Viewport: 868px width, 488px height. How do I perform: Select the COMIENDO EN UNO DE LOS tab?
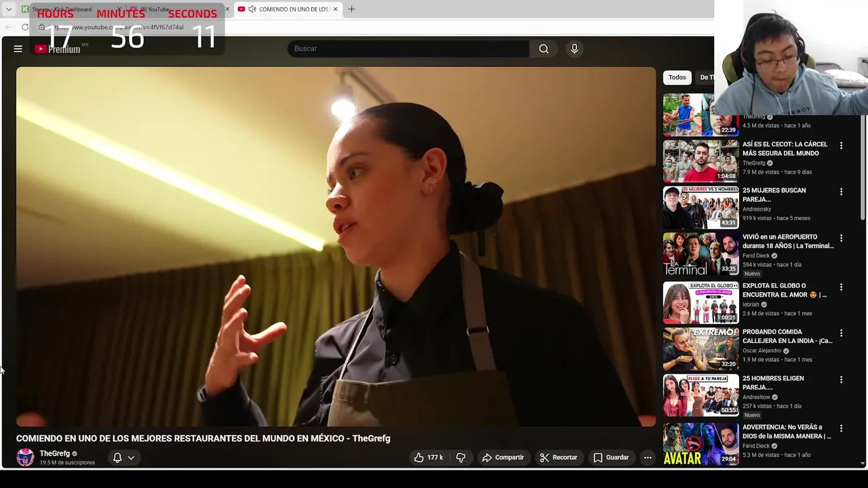point(288,9)
